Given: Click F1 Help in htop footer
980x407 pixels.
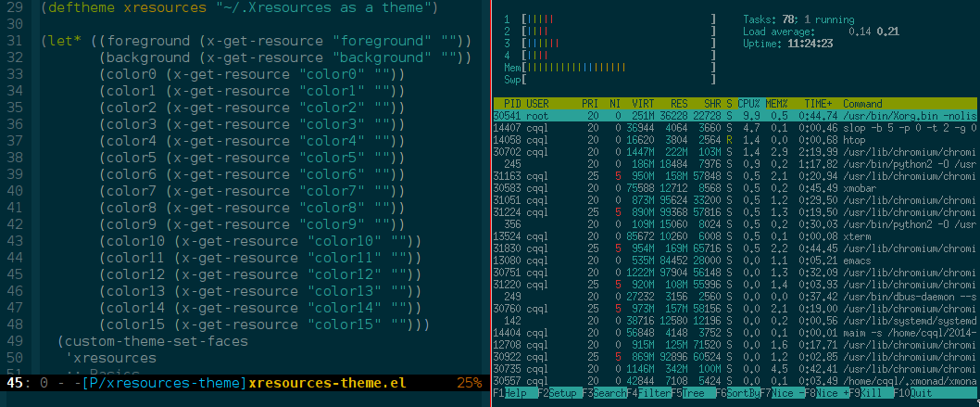Looking at the screenshot, I should pyautogui.click(x=516, y=392).
